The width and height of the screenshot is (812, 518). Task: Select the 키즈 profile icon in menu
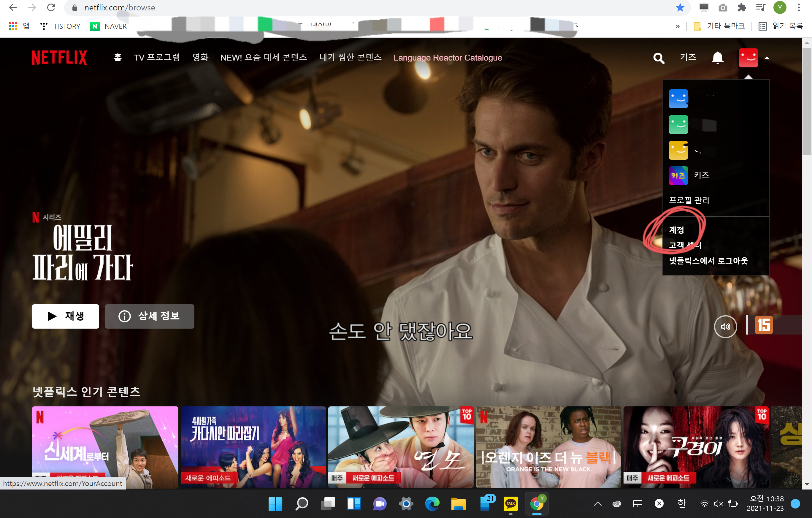point(678,176)
